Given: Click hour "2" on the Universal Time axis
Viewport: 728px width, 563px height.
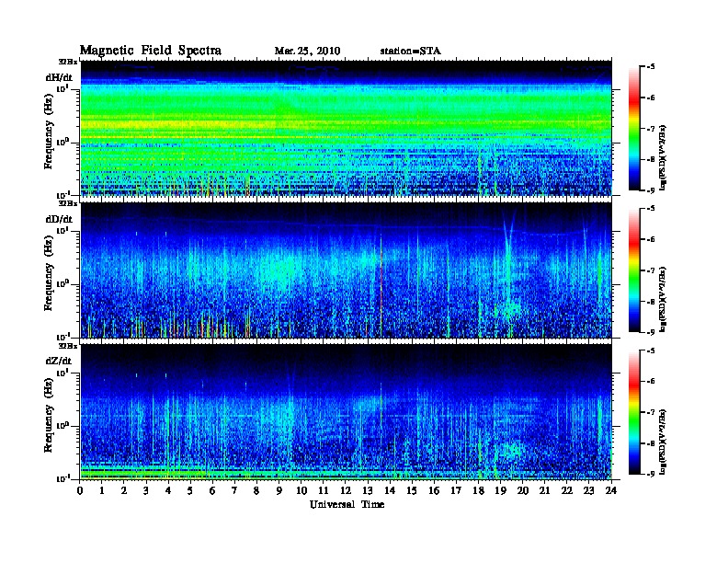Looking at the screenshot, I should pyautogui.click(x=124, y=490).
